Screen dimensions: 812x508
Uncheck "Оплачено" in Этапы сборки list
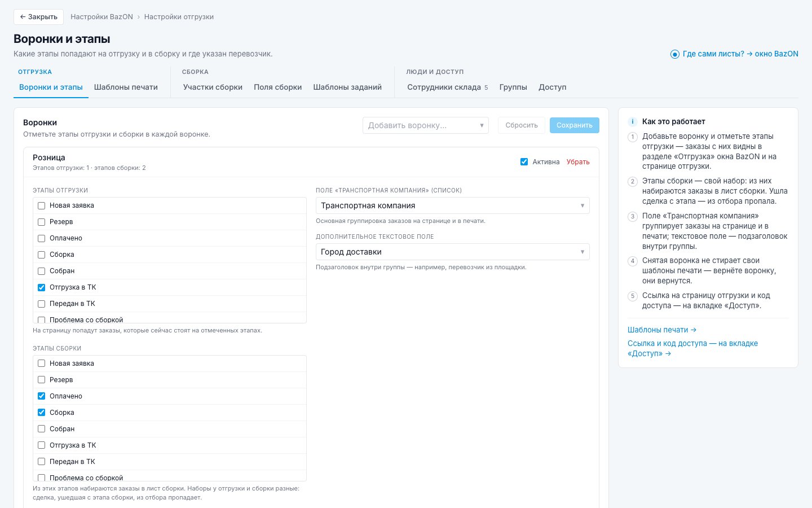pyautogui.click(x=41, y=396)
